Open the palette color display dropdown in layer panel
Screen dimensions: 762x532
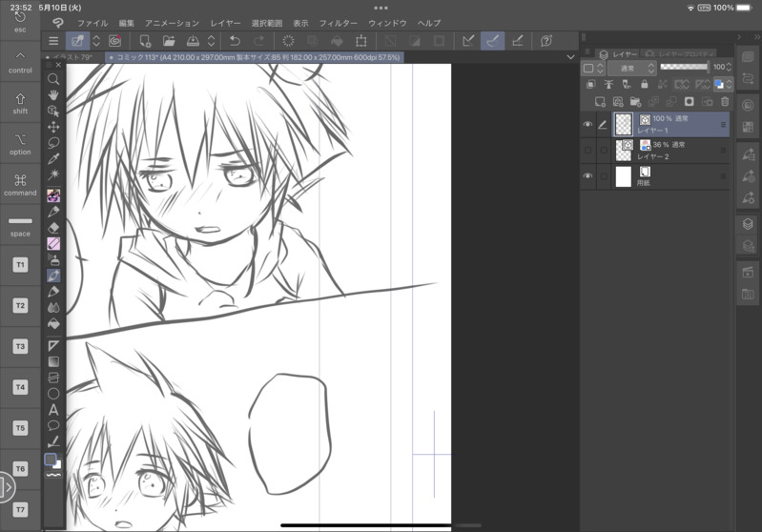593,68
